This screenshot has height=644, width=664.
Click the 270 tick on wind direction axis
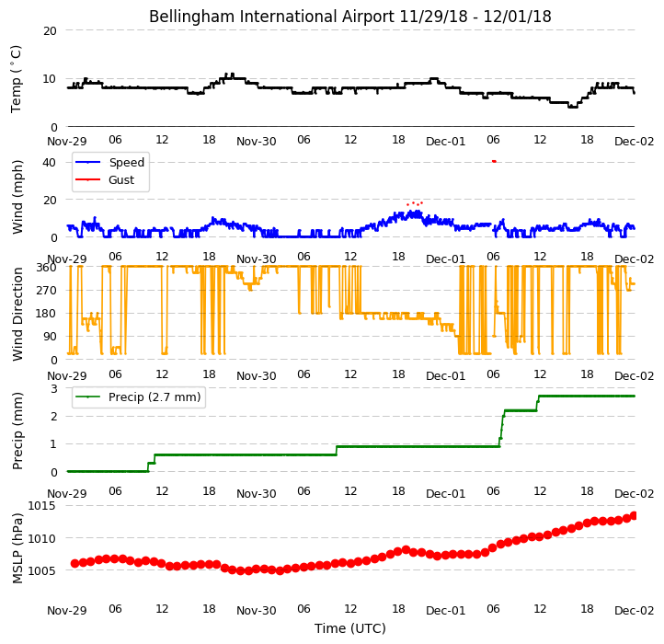46,291
